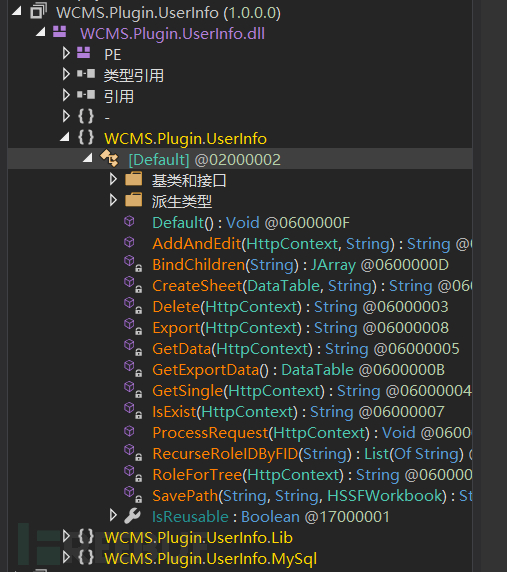The width and height of the screenshot is (507, 572).
Task: Click the folder icon of 基类和接口
Action: click(133, 179)
